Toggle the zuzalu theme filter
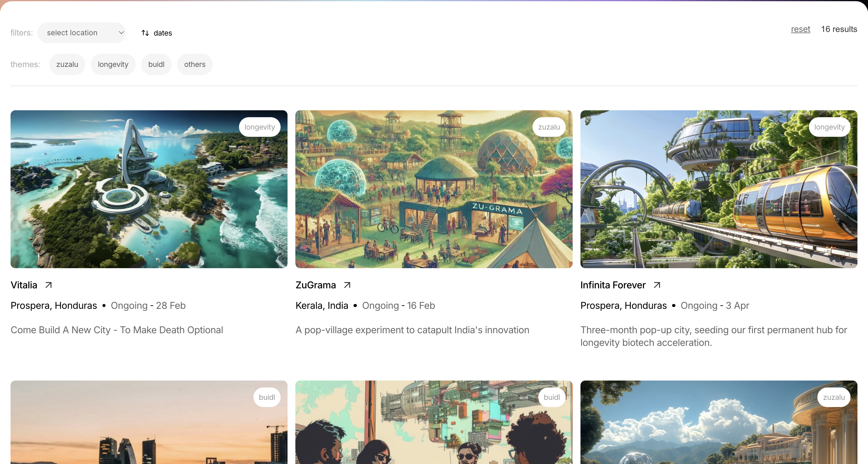Image resolution: width=868 pixels, height=464 pixels. (x=67, y=64)
